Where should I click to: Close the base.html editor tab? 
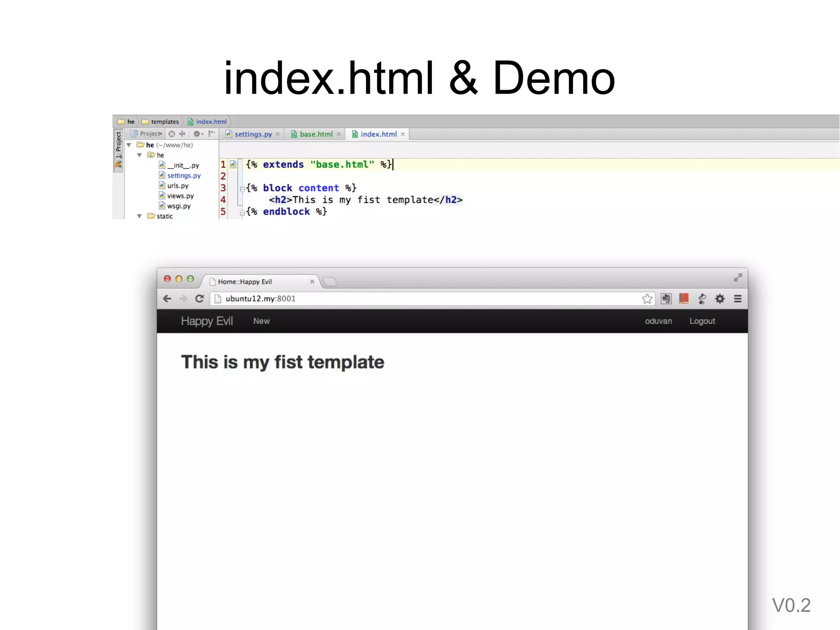click(x=338, y=134)
